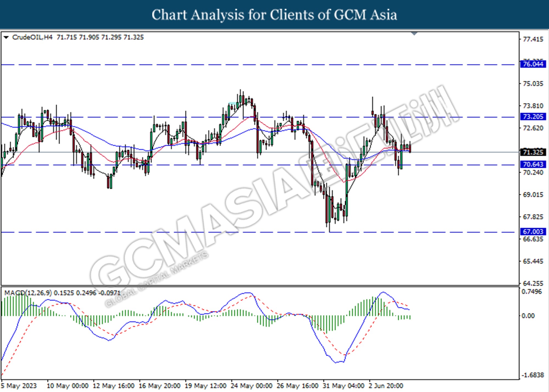Click the 16 May 20:00 time label
This screenshot has height=392, width=549.
(x=160, y=386)
